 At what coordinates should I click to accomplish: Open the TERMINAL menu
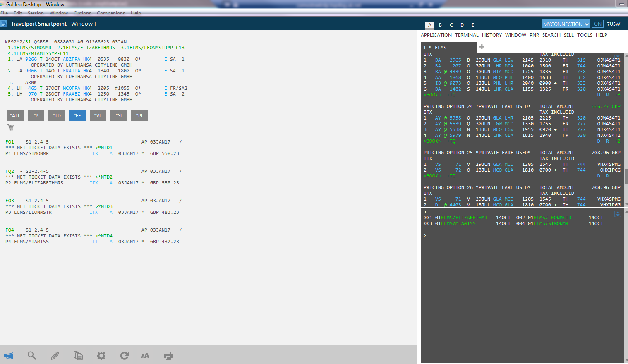467,35
